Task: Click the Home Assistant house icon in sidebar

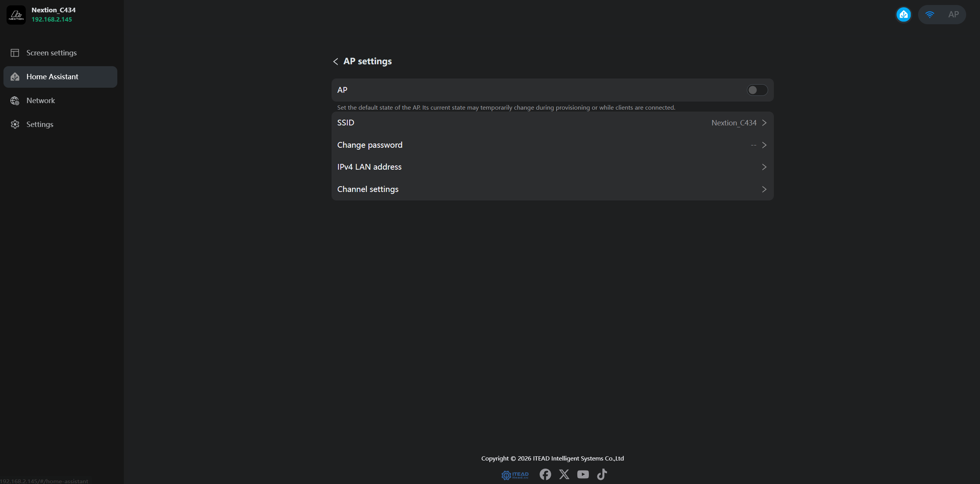Action: click(15, 77)
